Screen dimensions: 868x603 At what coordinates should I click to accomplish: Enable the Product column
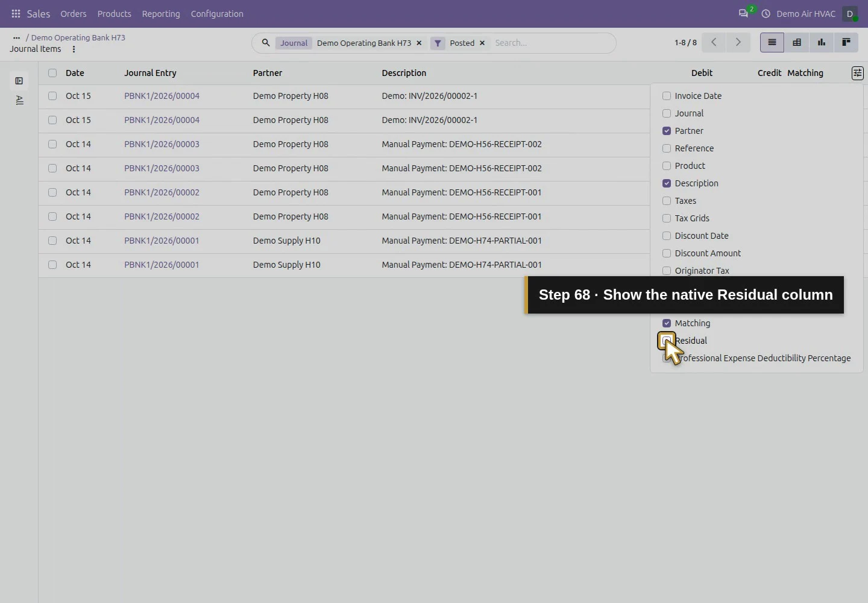[667, 166]
